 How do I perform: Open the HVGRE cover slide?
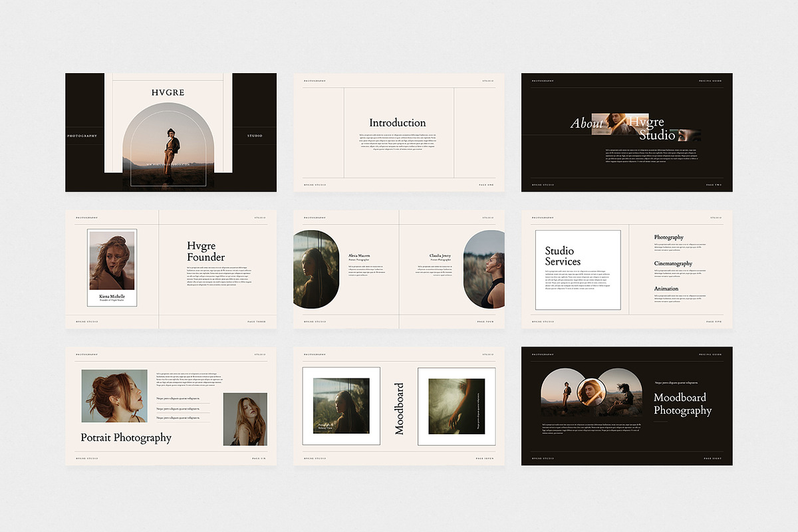coord(171,132)
